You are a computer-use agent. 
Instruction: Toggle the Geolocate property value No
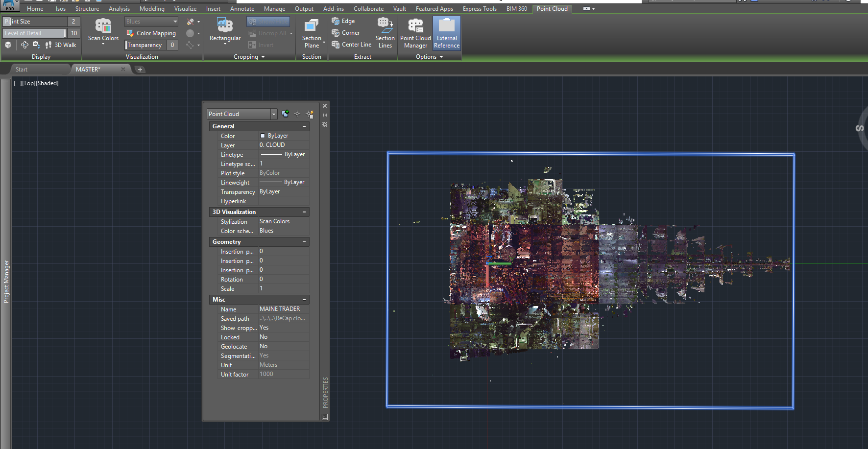coord(284,346)
